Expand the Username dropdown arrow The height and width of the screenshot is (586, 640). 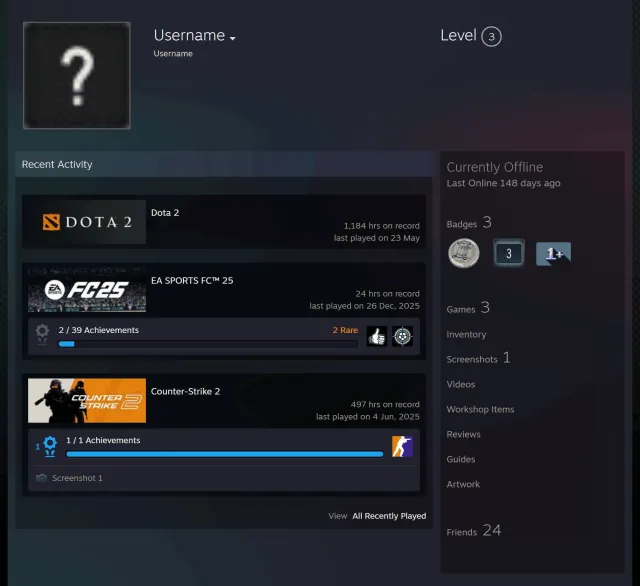[233, 38]
